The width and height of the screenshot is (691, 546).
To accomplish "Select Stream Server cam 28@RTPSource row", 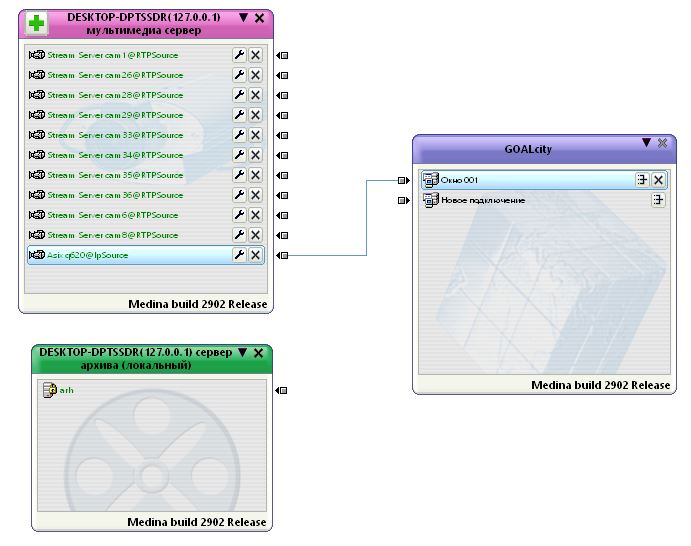I will [146, 95].
